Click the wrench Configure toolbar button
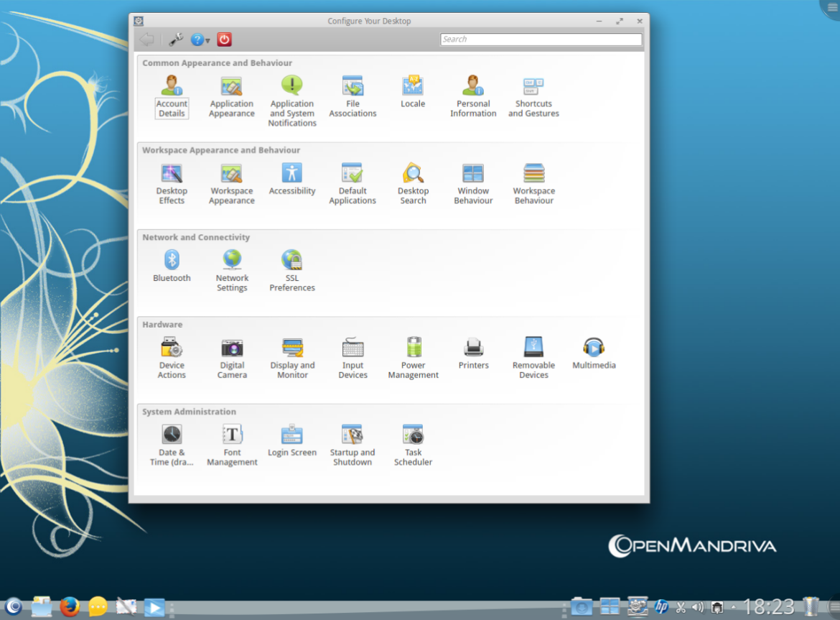Image resolution: width=840 pixels, height=620 pixels. [x=176, y=40]
